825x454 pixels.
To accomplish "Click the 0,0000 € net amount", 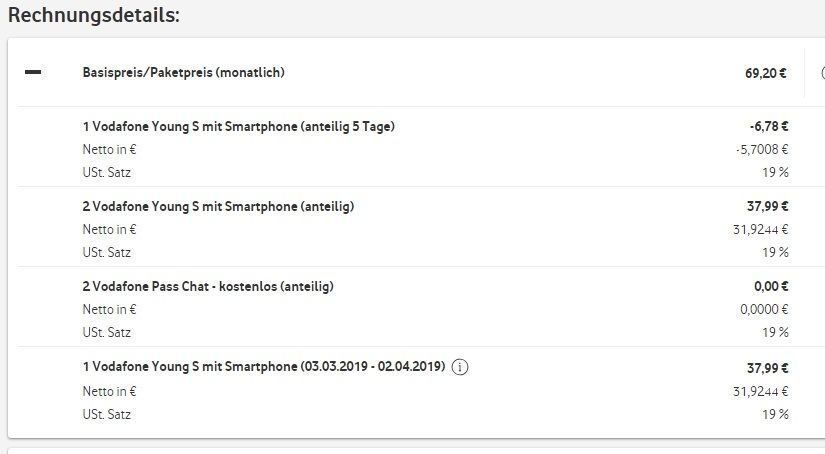I will [x=764, y=309].
